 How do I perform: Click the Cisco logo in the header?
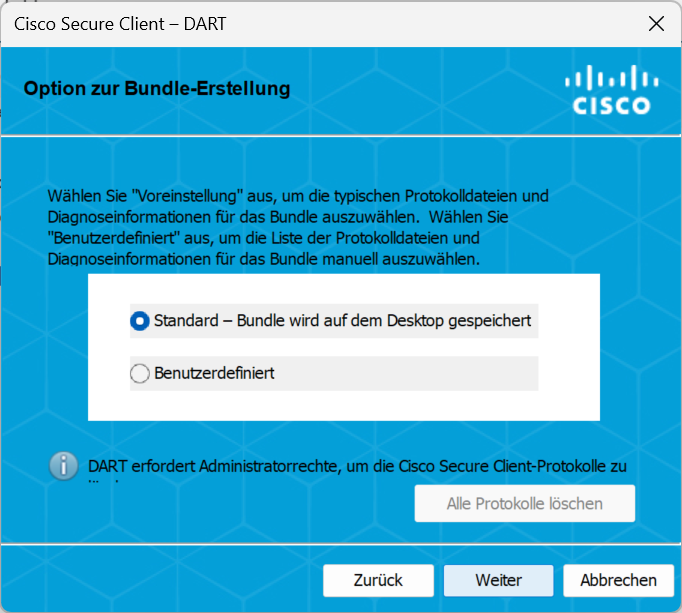point(612,91)
